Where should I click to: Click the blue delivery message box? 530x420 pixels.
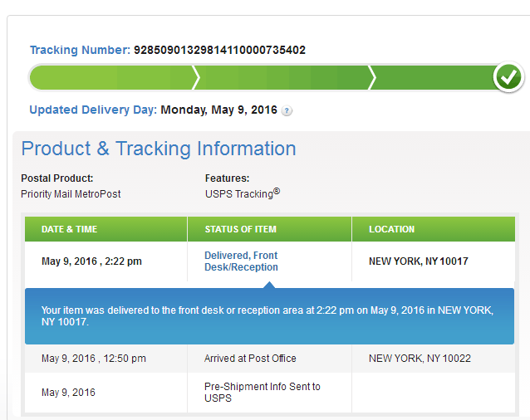point(268,316)
